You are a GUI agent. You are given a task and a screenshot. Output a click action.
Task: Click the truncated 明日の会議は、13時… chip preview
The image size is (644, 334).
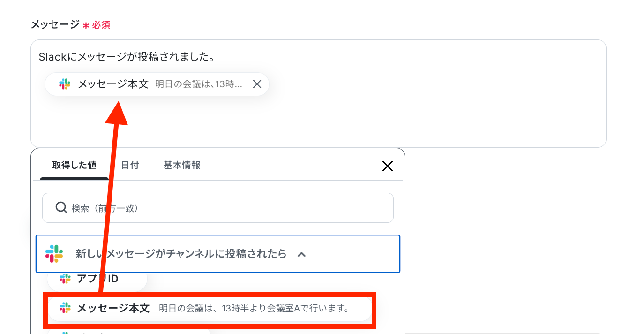[x=199, y=84]
